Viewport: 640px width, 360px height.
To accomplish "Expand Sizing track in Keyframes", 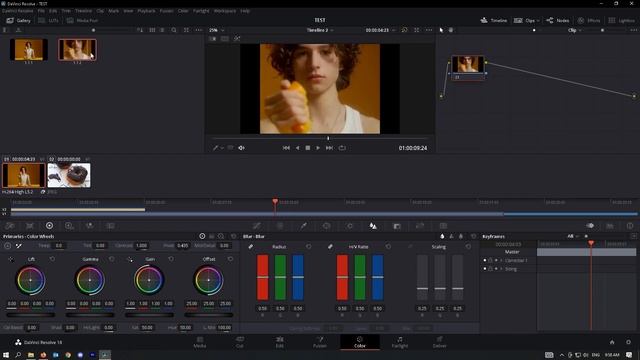I will (501, 269).
